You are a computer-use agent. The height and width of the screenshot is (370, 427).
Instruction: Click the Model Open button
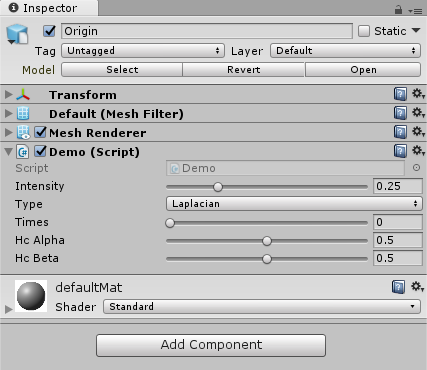(363, 70)
